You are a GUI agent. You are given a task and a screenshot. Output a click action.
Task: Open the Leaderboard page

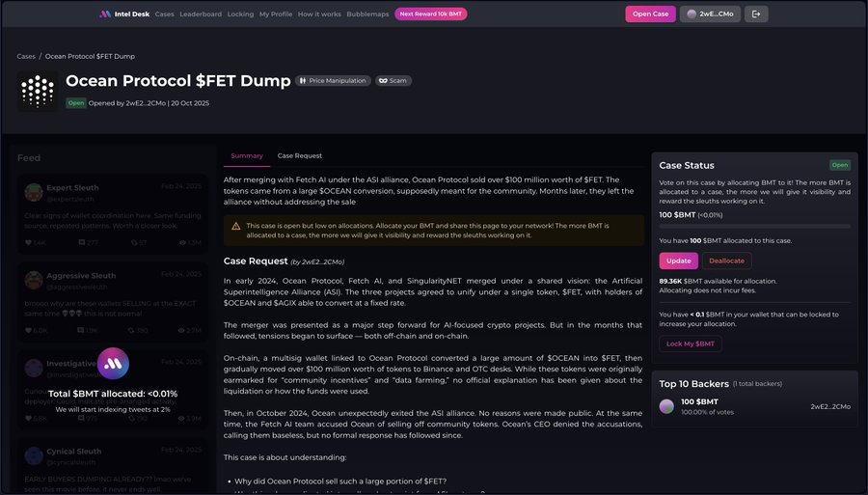201,14
